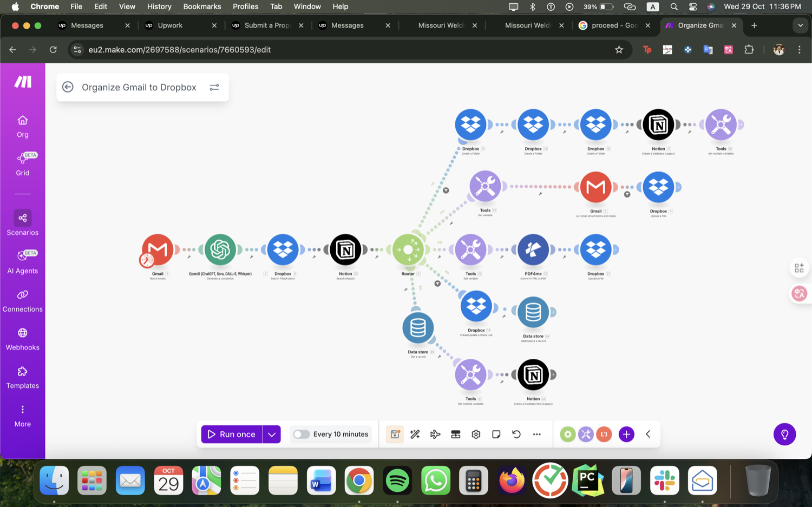Screen dimensions: 812x507
Task: Click the save scenario disk icon
Action: coord(395,434)
